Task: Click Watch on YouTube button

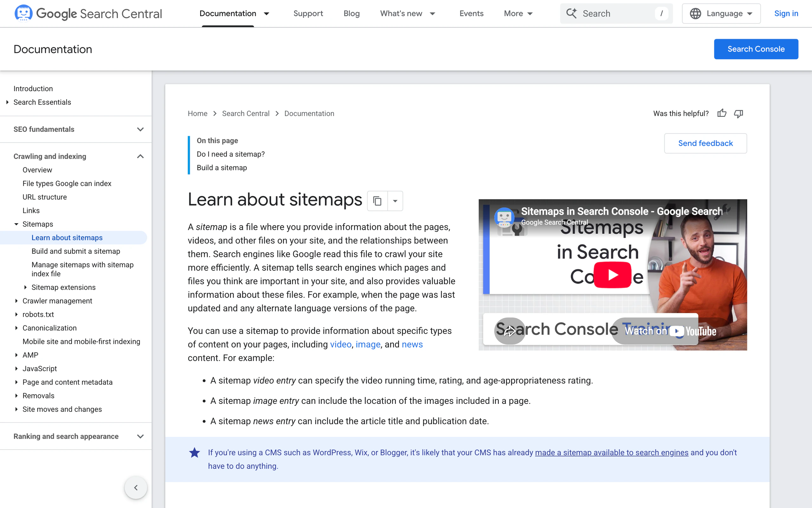Action: coord(671,331)
